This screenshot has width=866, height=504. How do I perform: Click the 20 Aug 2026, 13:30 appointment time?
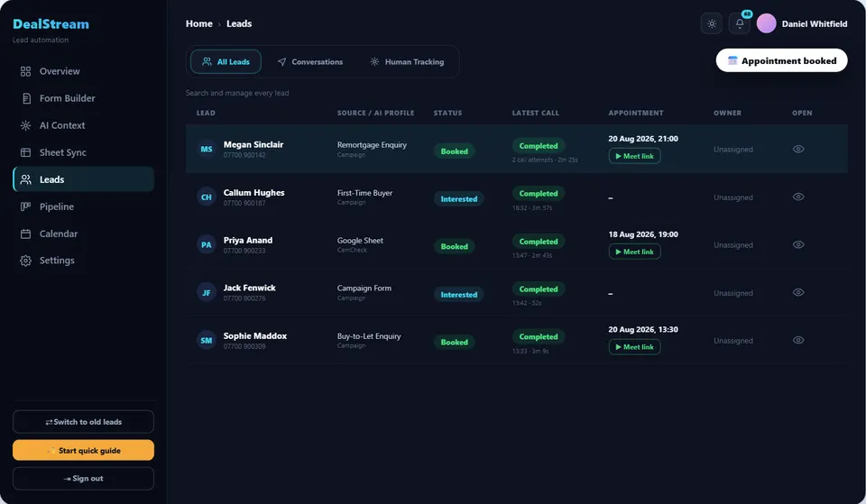(643, 330)
